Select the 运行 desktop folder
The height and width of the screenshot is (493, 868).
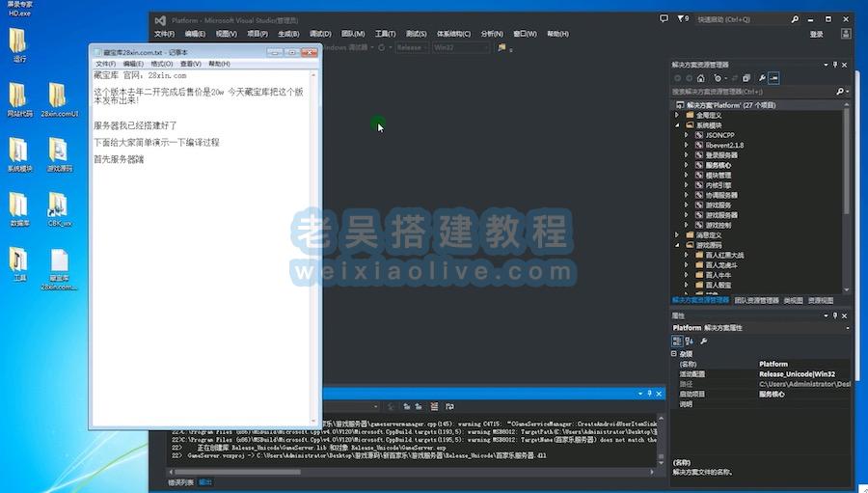pyautogui.click(x=19, y=45)
